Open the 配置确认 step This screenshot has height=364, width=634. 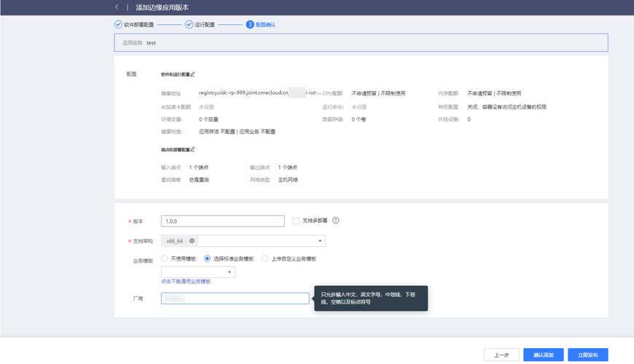pos(266,25)
